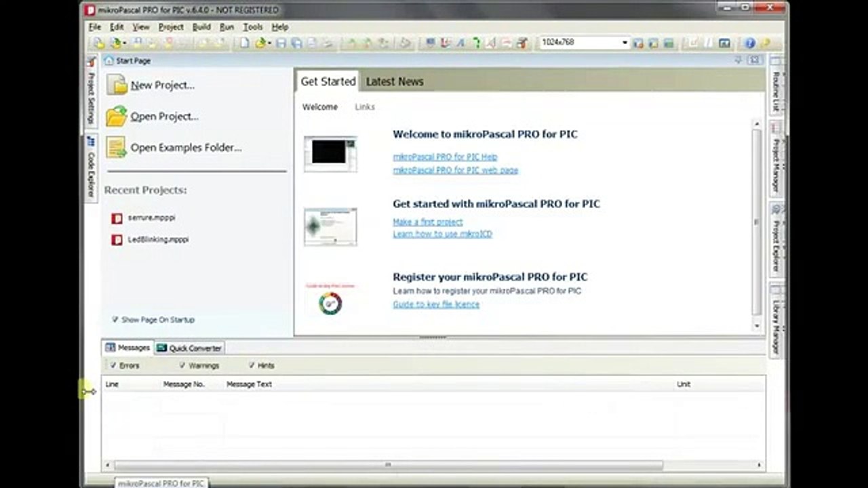This screenshot has height=488, width=868.
Task: Open Help with the blue question mark icon
Action: click(x=750, y=43)
